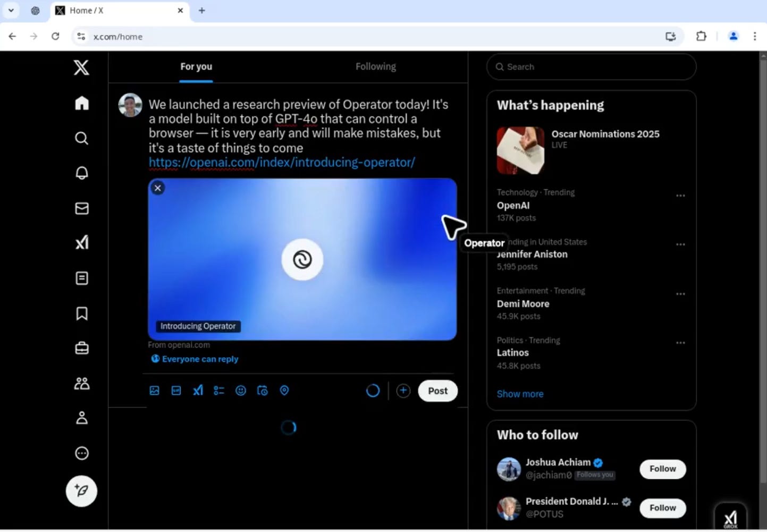The height and width of the screenshot is (532, 767).
Task: Tag location pin icon in composer
Action: click(x=284, y=391)
